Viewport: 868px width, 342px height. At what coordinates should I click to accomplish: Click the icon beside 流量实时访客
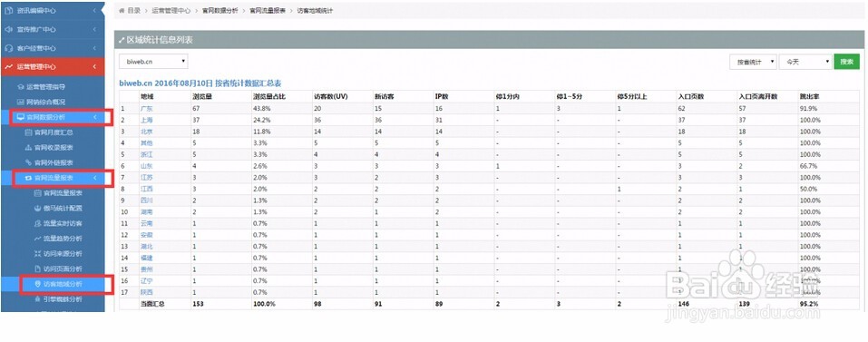pyautogui.click(x=38, y=223)
